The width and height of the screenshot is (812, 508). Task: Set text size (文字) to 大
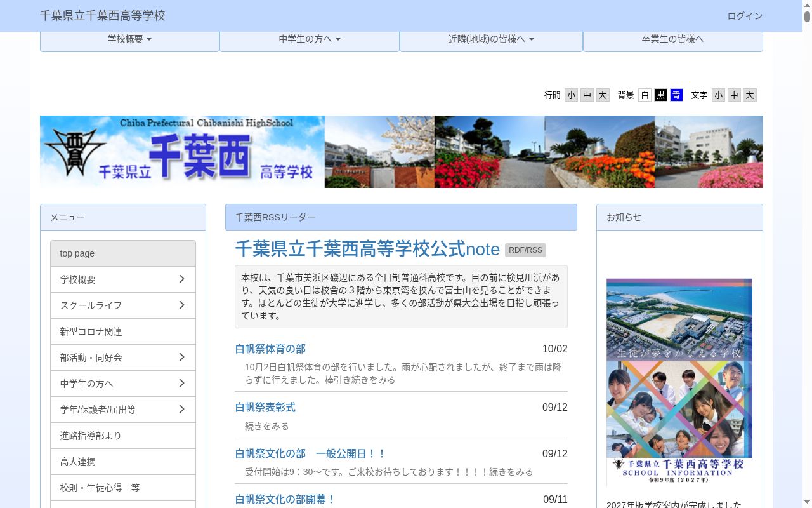coord(750,95)
